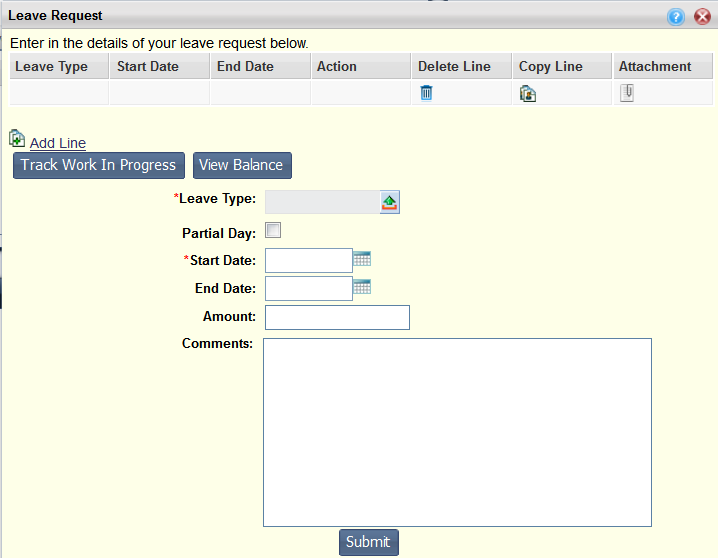Click the Action column header
Image resolution: width=718 pixels, height=558 pixels.
pos(361,66)
